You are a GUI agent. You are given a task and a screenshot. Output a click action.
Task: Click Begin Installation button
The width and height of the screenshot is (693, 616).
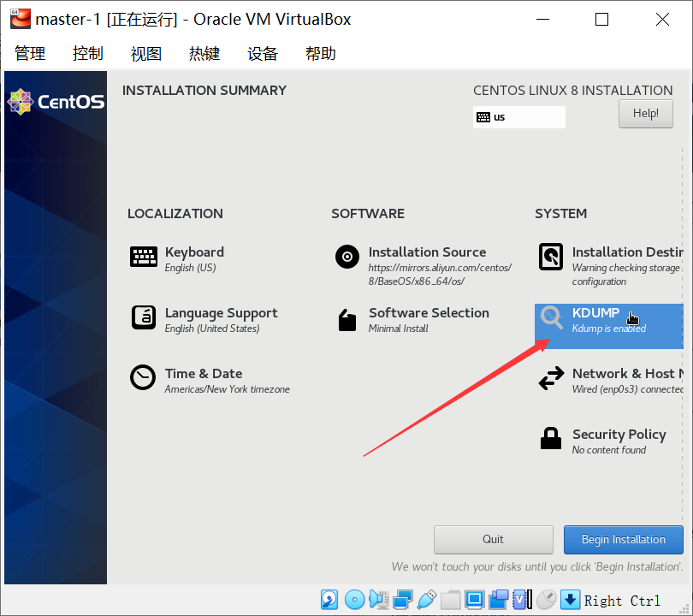point(624,540)
